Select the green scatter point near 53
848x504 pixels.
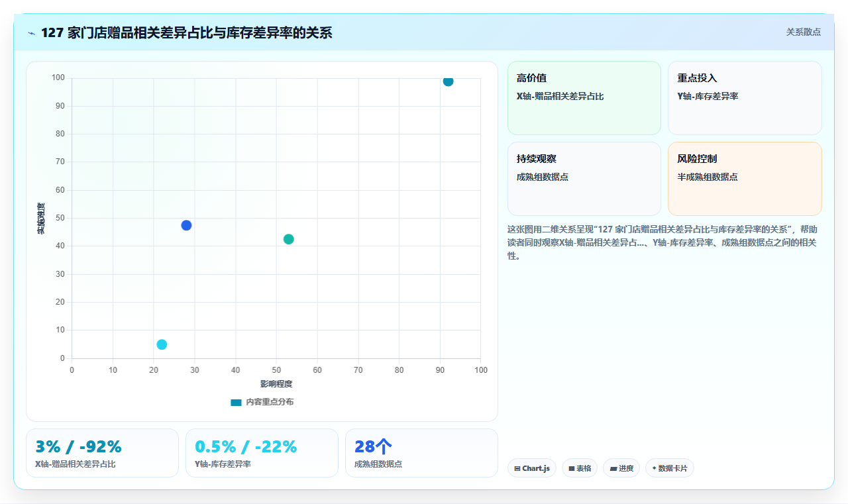(x=288, y=239)
